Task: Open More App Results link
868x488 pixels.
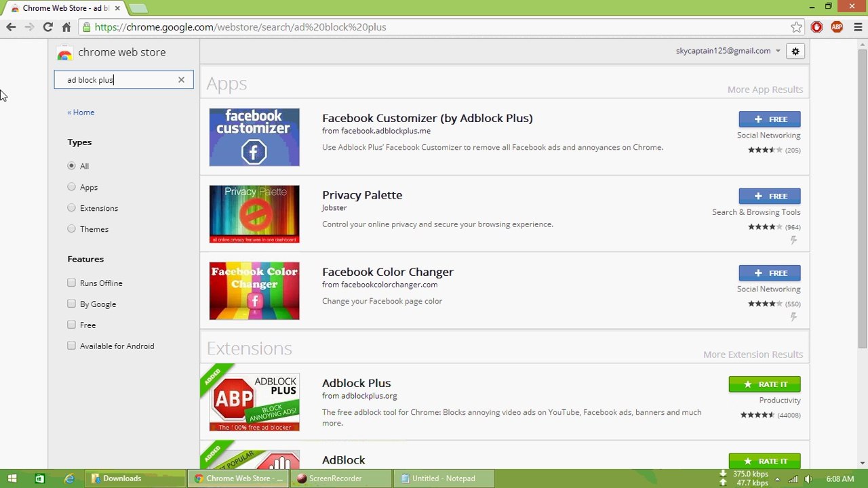Action: pos(765,89)
